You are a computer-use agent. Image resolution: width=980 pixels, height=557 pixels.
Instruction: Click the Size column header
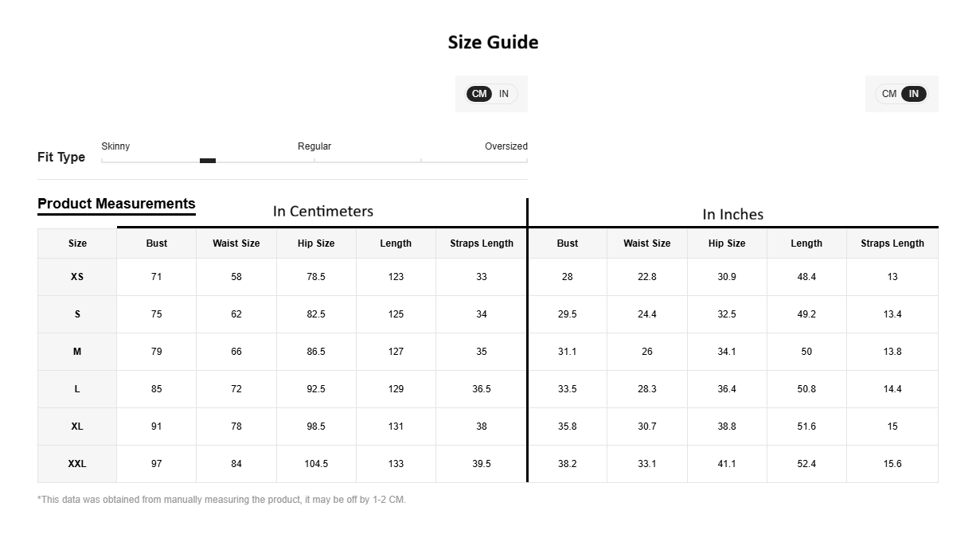77,243
